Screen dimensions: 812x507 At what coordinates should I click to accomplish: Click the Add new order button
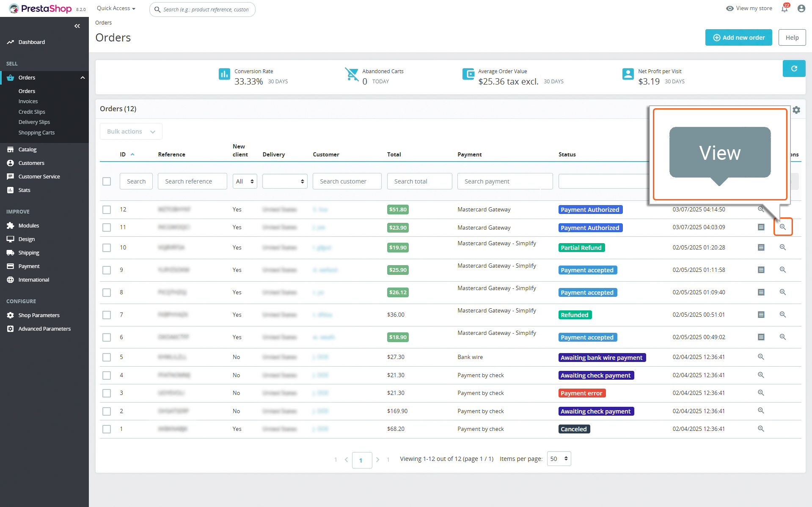coord(738,38)
